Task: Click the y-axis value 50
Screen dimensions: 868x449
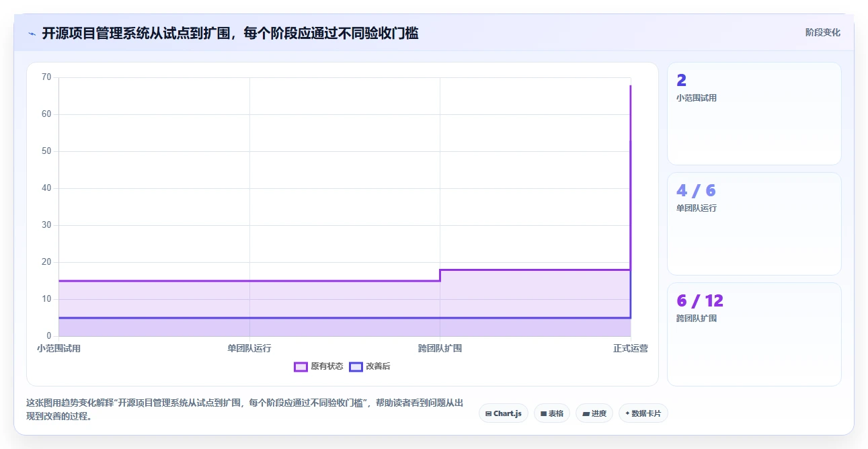Action: click(x=46, y=151)
